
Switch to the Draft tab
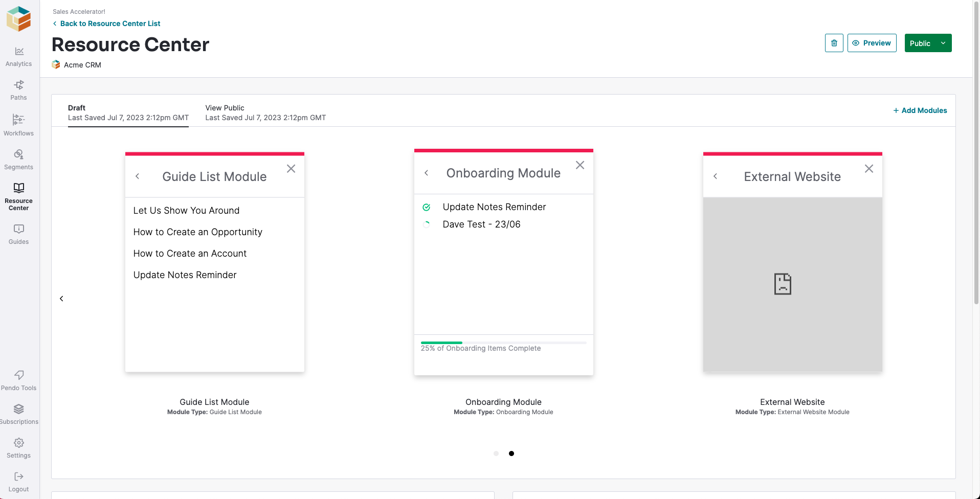(128, 112)
